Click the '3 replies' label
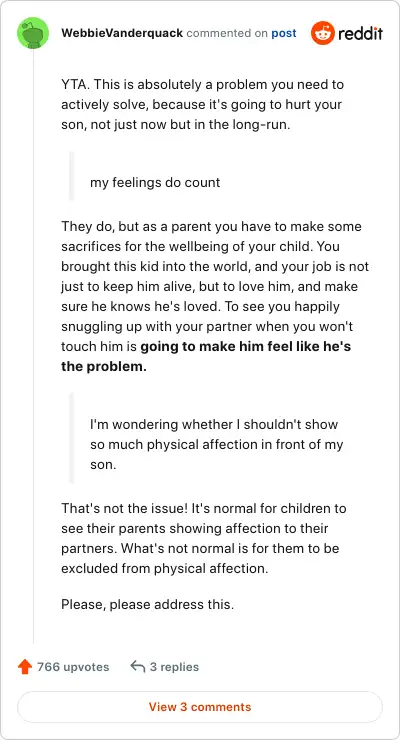 pyautogui.click(x=174, y=667)
